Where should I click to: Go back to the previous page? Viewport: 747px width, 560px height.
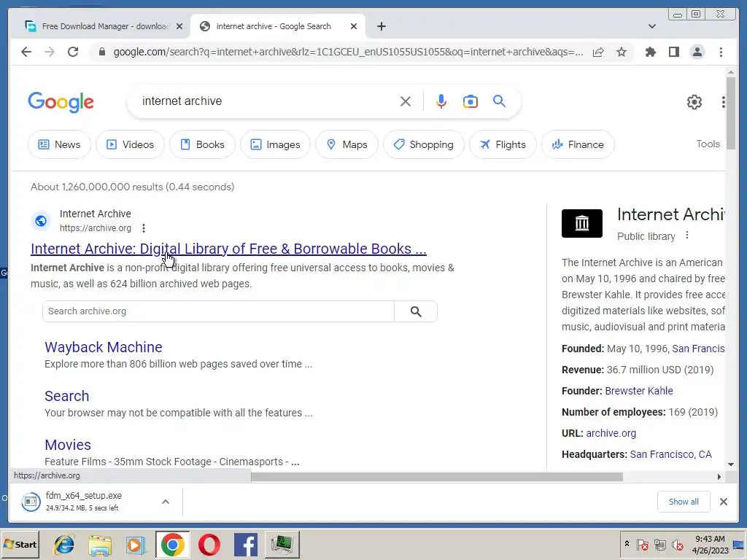[x=26, y=52]
